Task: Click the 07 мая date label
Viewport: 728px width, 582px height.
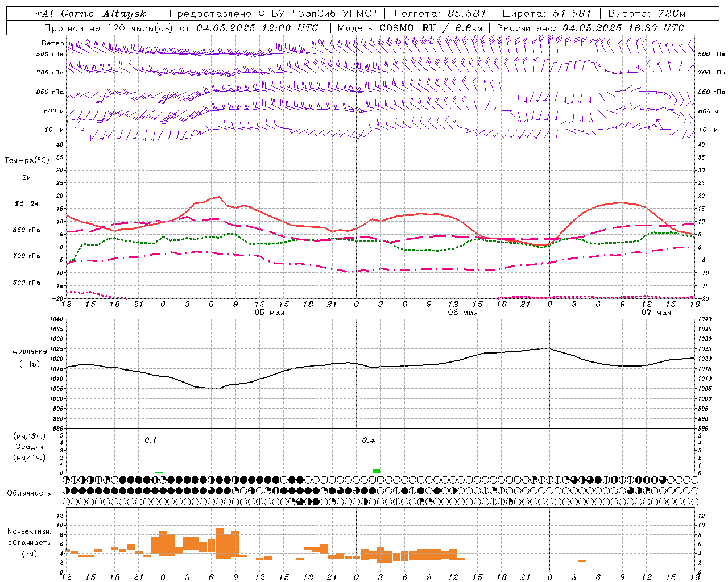Action: (x=656, y=313)
